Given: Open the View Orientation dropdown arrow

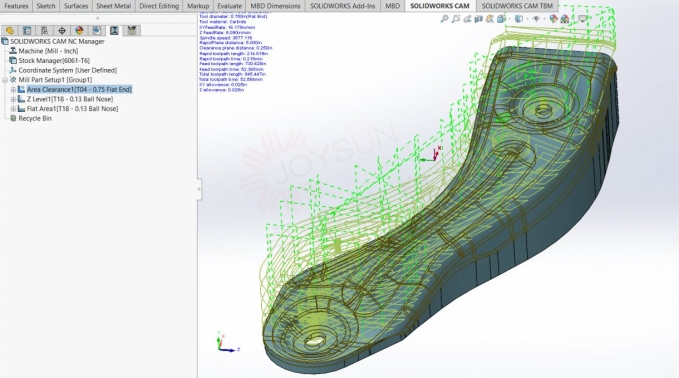Looking at the screenshot, I should 509,19.
